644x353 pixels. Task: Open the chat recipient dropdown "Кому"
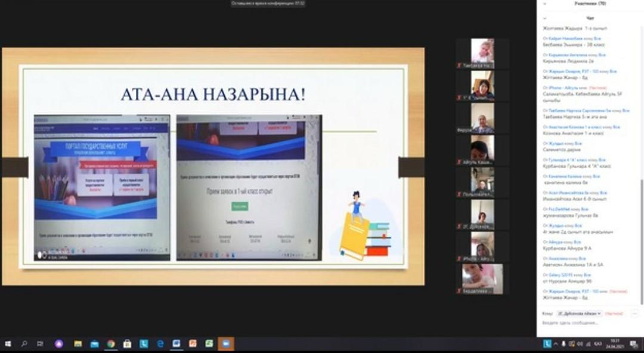[x=579, y=313]
